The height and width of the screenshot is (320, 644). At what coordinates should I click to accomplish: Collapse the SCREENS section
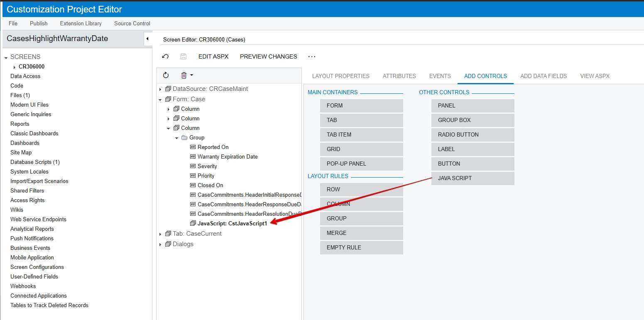tap(6, 57)
